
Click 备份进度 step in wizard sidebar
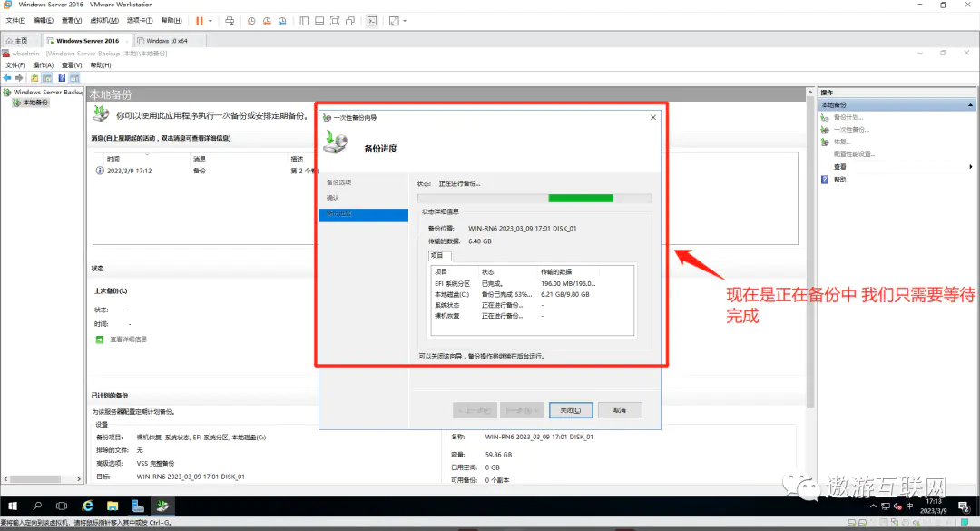coord(363,214)
